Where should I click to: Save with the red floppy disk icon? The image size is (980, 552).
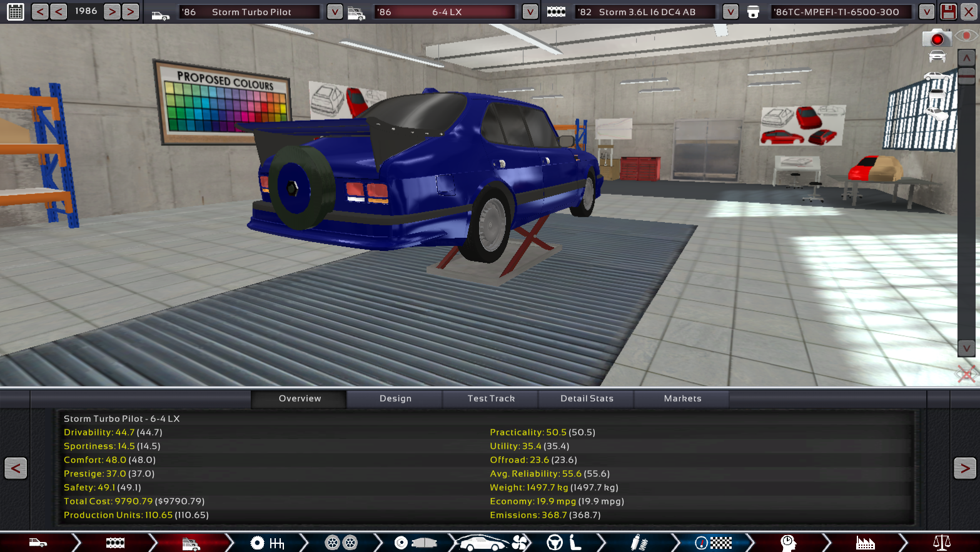point(948,11)
